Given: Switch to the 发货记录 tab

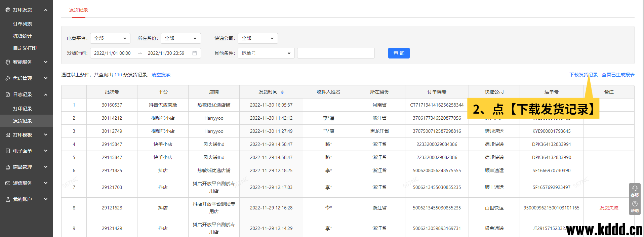Looking at the screenshot, I should pyautogui.click(x=79, y=10).
